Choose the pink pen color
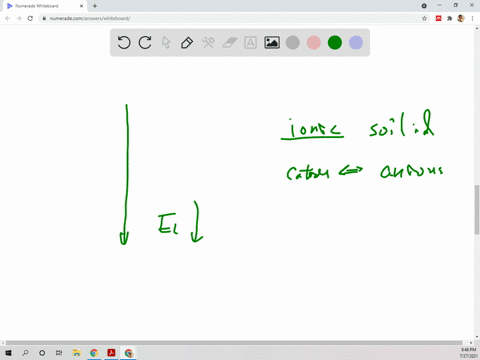Screen dimensions: 480x360 [314, 43]
